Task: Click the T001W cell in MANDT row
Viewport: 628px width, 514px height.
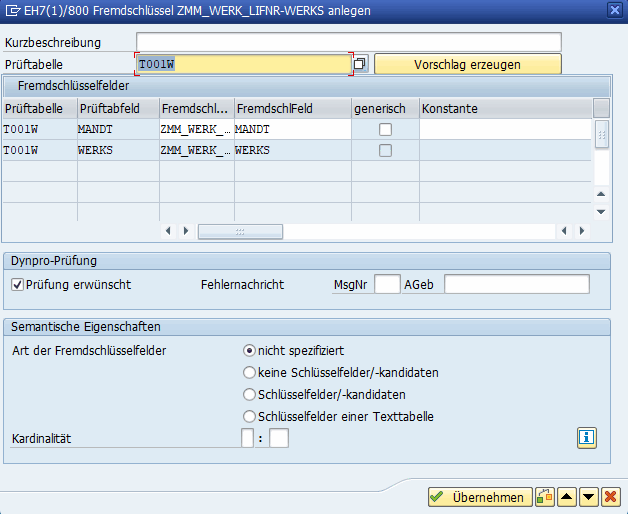Action: point(40,129)
